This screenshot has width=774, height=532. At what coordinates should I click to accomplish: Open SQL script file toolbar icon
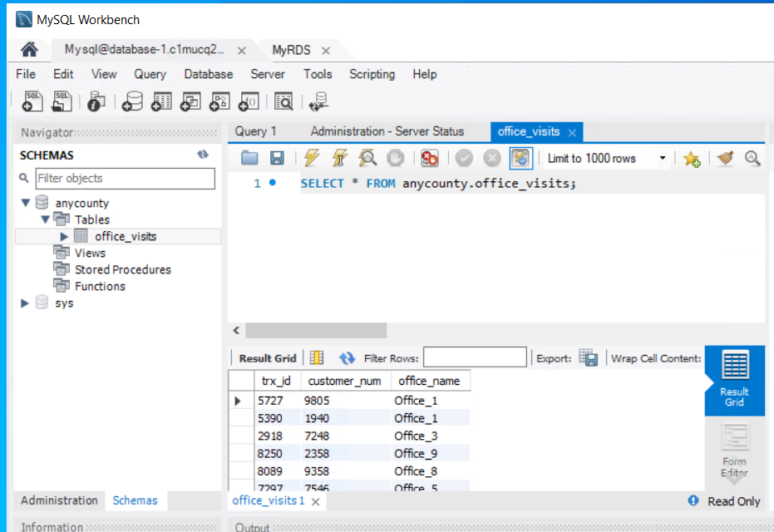(62, 101)
